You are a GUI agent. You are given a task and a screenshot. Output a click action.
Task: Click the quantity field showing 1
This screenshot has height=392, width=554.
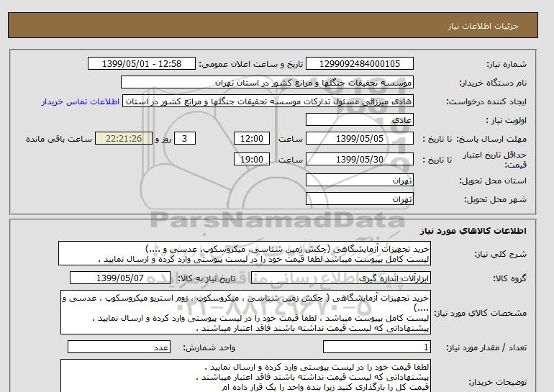coord(377,347)
